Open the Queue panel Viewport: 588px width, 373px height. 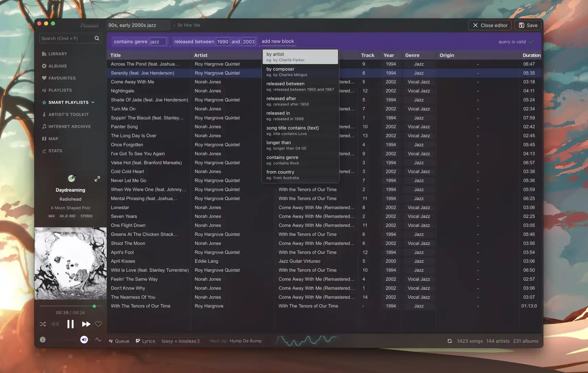coord(119,341)
